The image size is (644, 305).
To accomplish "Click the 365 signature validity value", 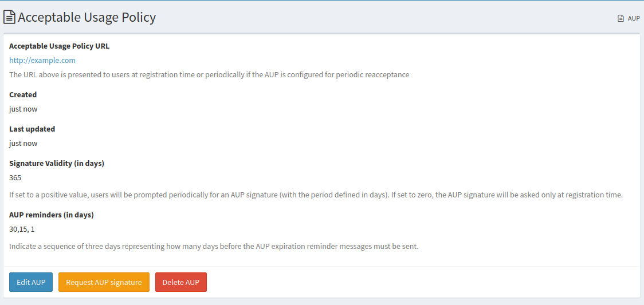I will pyautogui.click(x=15, y=177).
